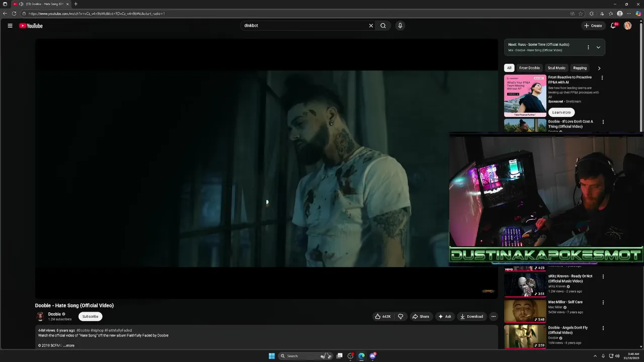This screenshot has width=644, height=362.
Task: Open options for Mac Miller Self Care
Action: 603,303
